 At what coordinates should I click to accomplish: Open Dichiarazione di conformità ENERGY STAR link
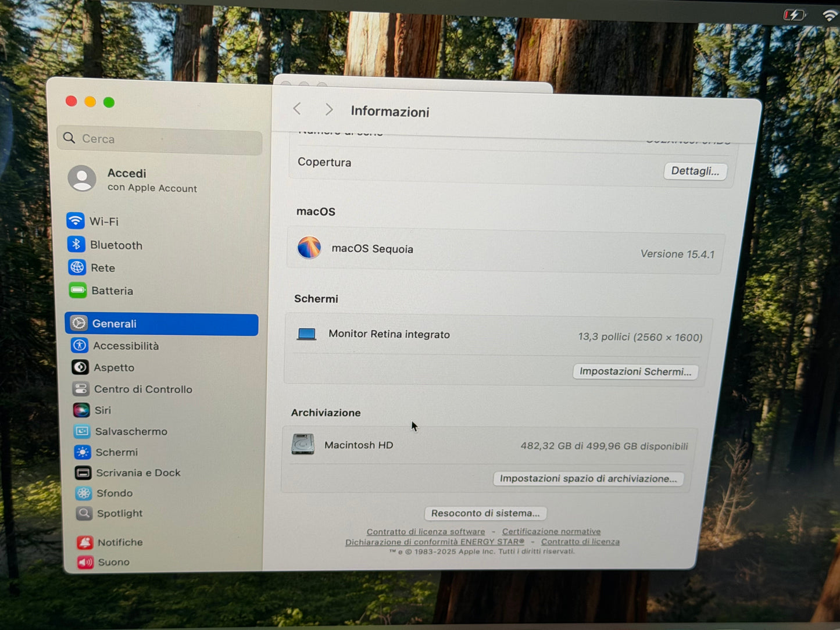tap(435, 542)
